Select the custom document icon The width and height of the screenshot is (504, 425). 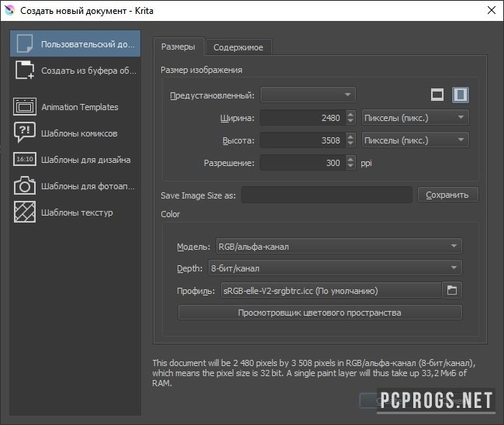click(25, 43)
